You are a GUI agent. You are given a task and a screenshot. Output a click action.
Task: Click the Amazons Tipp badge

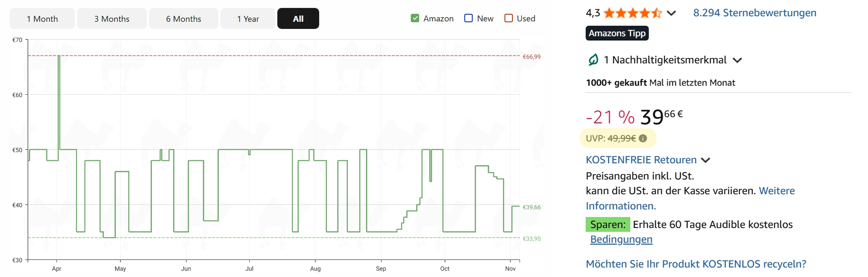tap(617, 34)
